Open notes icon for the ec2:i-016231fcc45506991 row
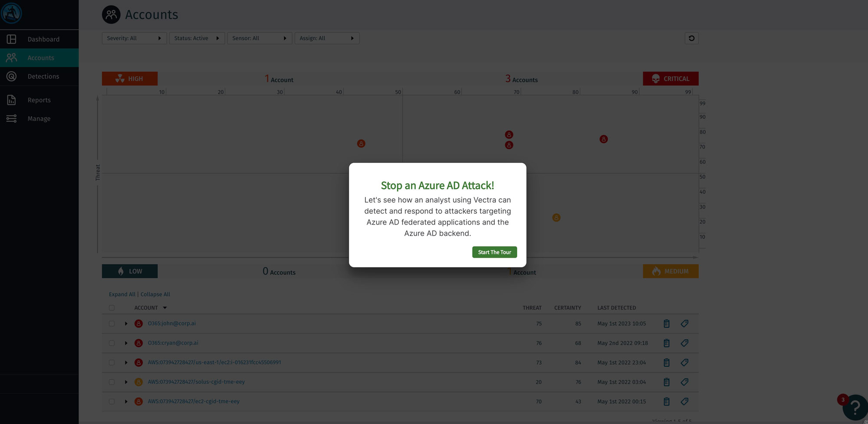 tap(667, 363)
